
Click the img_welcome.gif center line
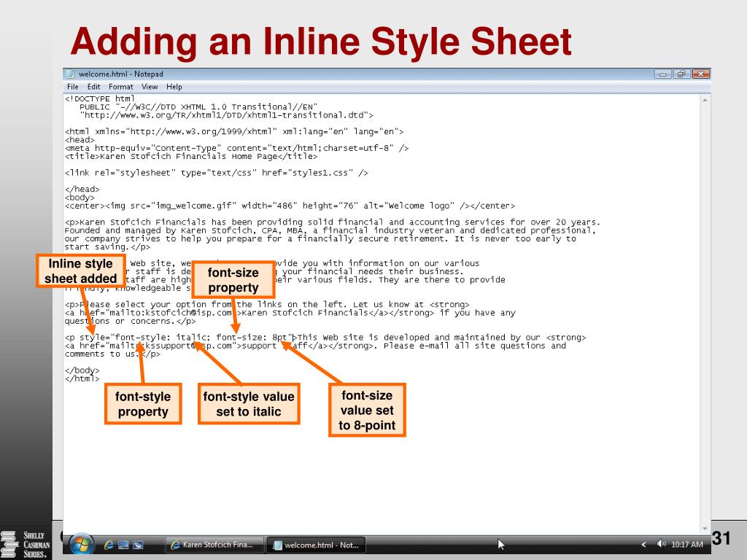pos(290,206)
